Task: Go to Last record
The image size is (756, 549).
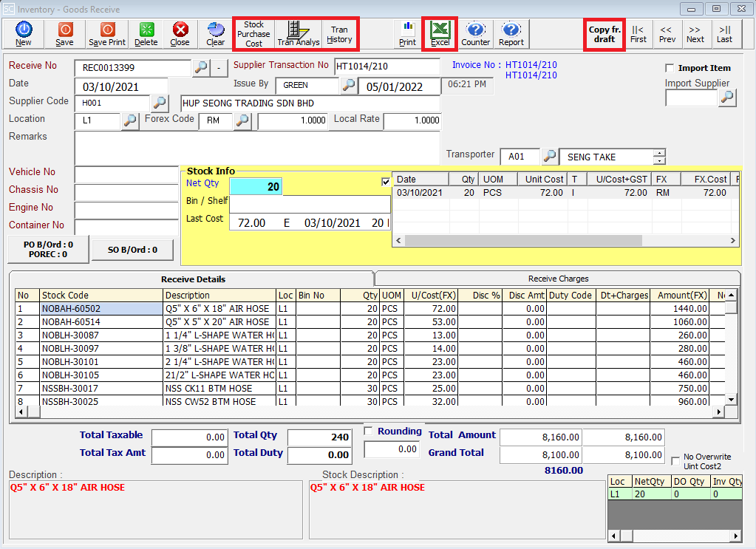Action: click(724, 34)
